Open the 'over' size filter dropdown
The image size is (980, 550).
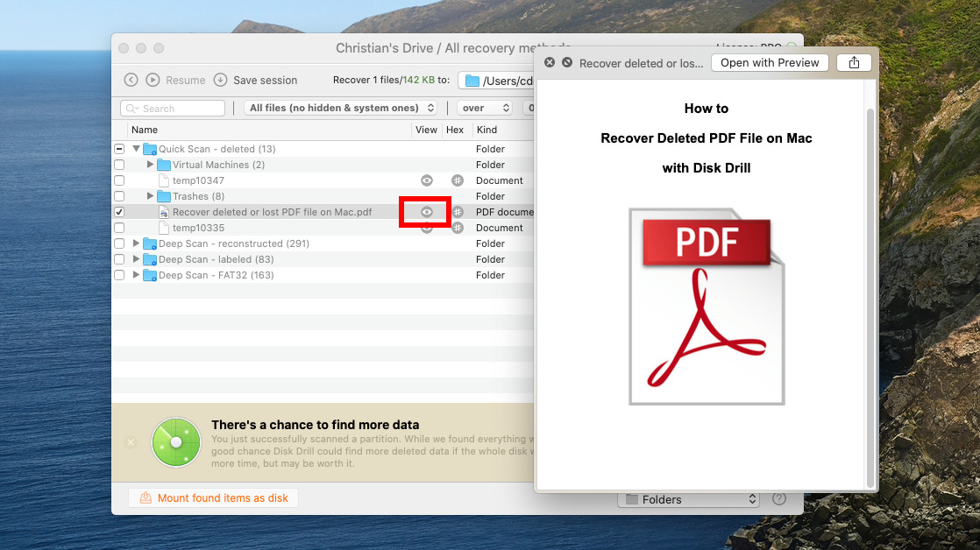coord(485,108)
